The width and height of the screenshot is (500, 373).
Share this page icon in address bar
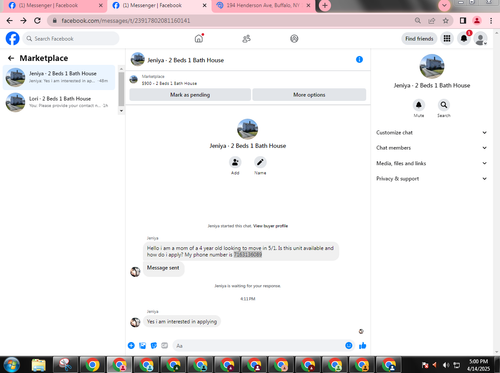point(432,21)
